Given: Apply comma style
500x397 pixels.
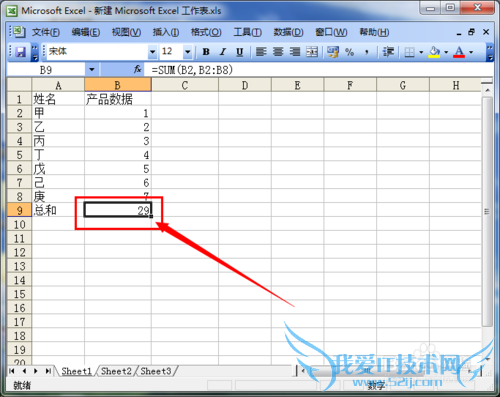Looking at the screenshot, I should pos(366,52).
